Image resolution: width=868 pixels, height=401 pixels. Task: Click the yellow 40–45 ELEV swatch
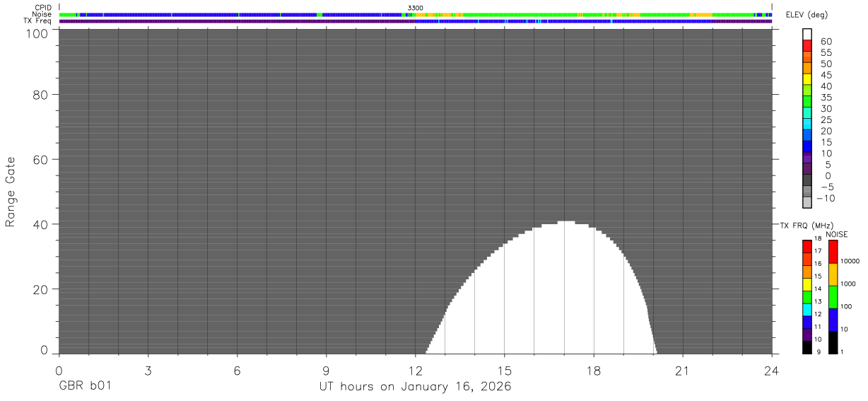pyautogui.click(x=807, y=80)
